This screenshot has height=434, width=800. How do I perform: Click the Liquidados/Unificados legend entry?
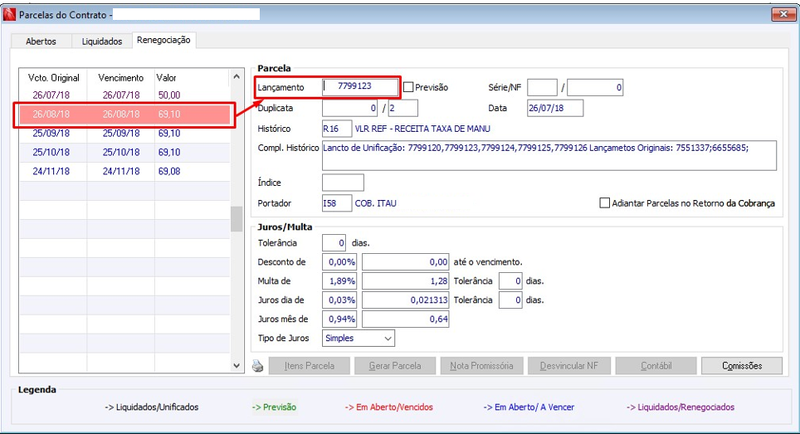tap(152, 407)
